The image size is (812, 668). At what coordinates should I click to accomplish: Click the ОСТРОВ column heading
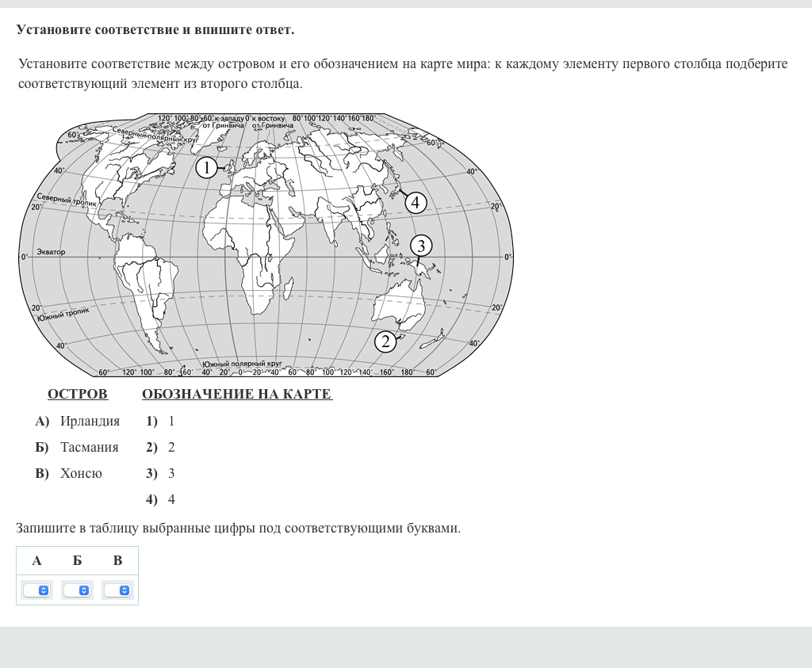pos(78,394)
